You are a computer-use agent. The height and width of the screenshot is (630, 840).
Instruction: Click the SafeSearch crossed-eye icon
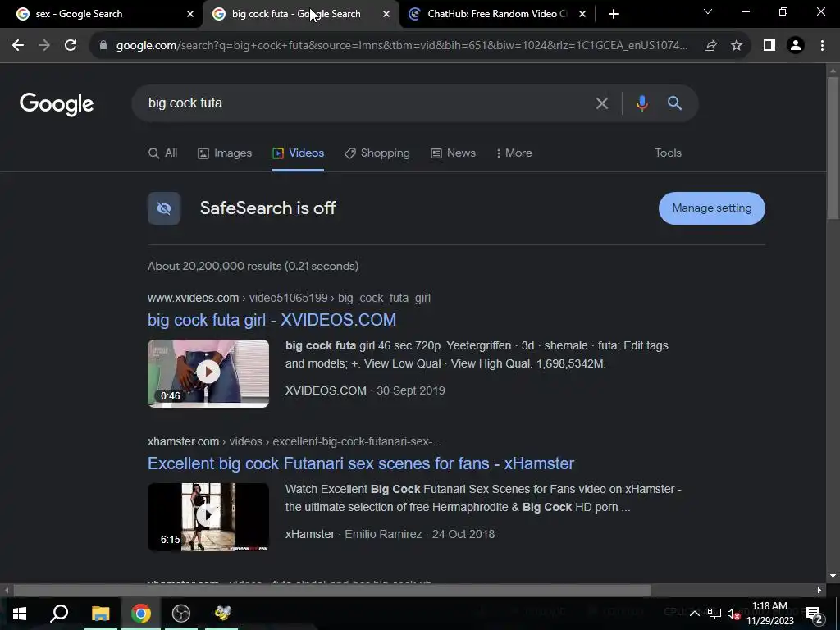coord(164,208)
